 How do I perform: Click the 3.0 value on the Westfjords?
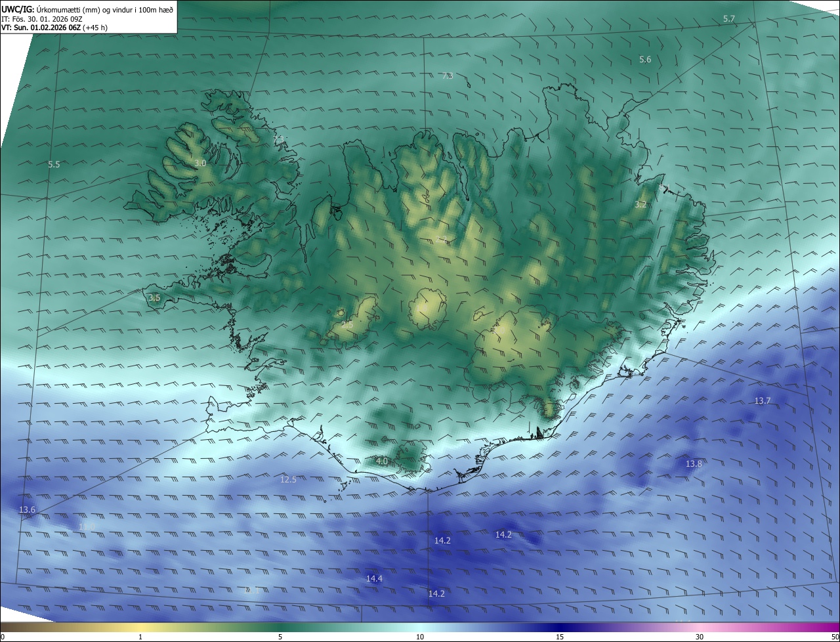[200, 163]
